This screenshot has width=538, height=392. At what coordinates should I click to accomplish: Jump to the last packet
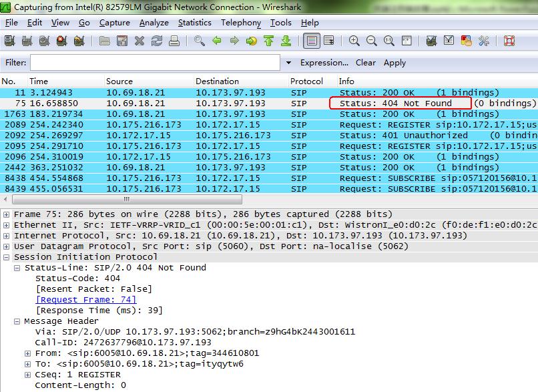(286, 41)
